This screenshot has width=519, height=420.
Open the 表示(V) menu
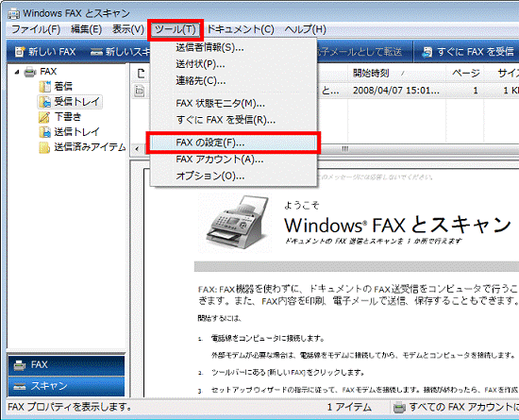click(128, 29)
